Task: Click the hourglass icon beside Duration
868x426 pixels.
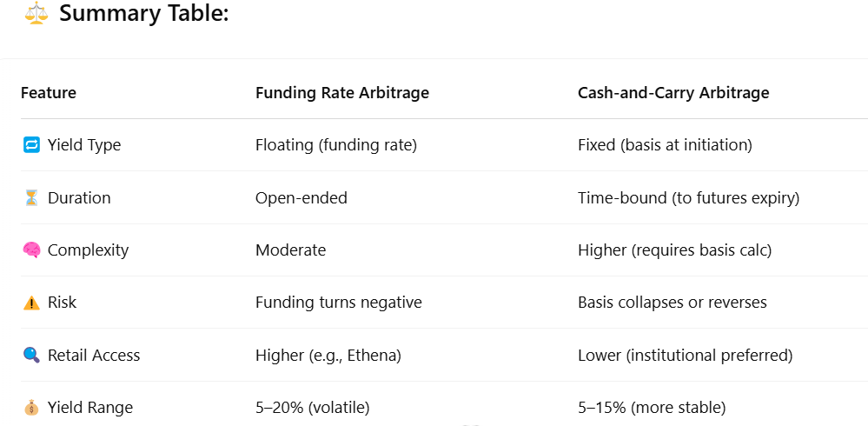Action: (x=31, y=197)
